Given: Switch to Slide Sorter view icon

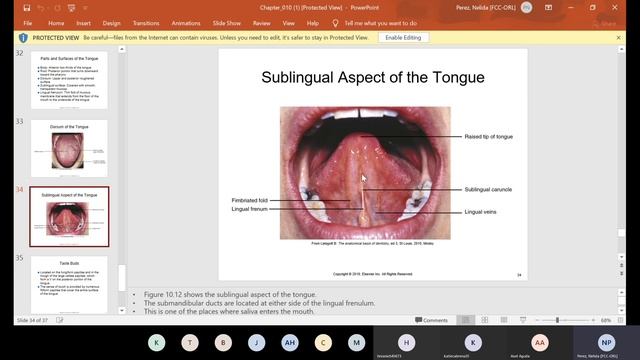Looking at the screenshot, I should (484, 320).
